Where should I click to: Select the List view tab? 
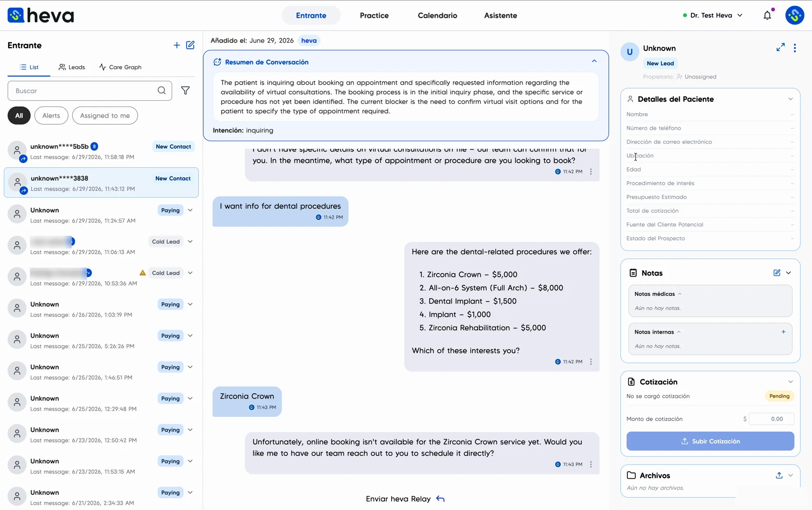point(29,67)
